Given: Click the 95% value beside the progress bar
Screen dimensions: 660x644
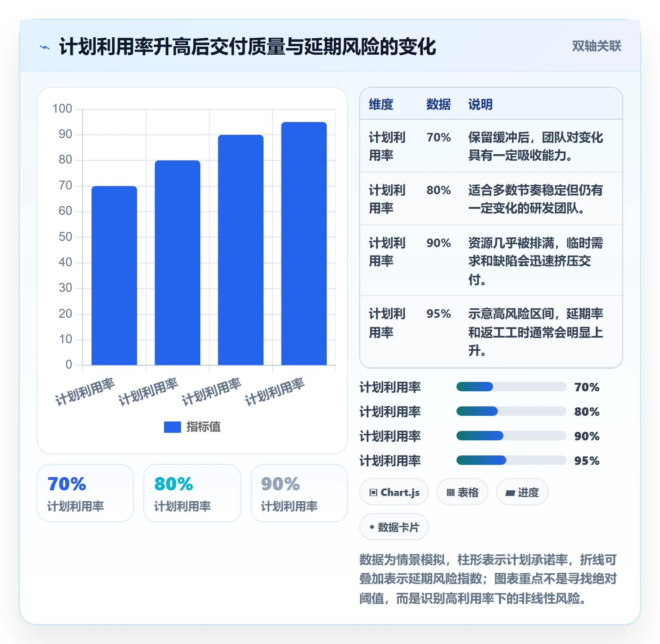Looking at the screenshot, I should point(587,461).
